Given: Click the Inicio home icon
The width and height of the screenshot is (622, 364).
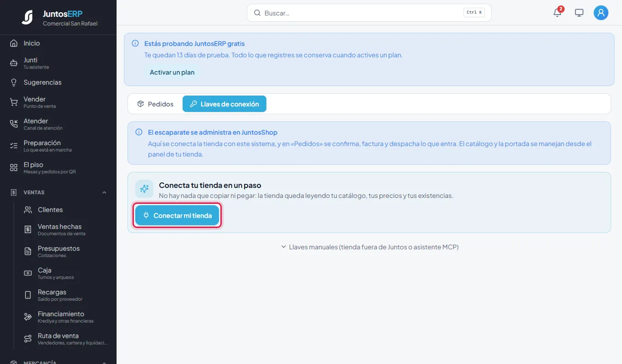Looking at the screenshot, I should 14,43.
